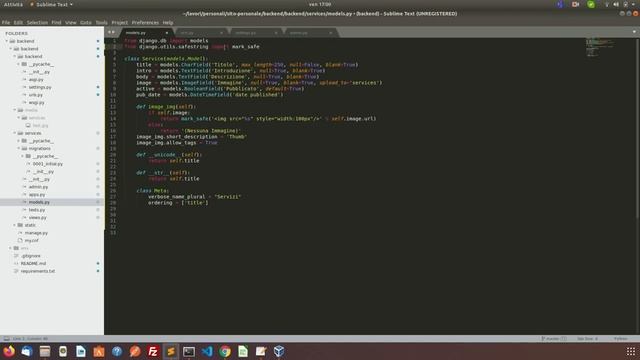
Task: Launch Google Chrome from the dock
Action: coord(225,351)
